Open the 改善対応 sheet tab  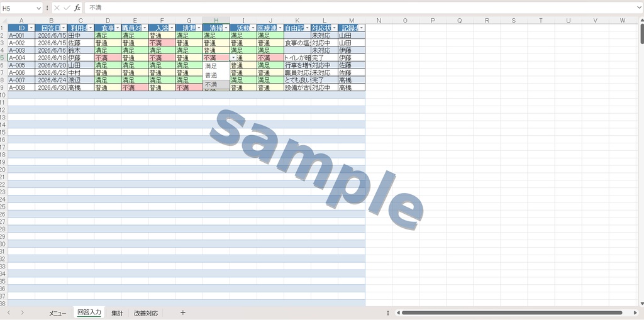click(x=146, y=314)
